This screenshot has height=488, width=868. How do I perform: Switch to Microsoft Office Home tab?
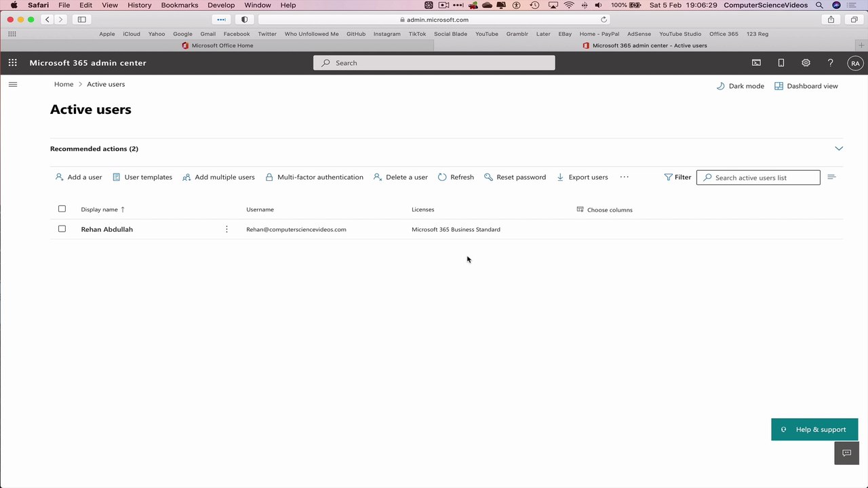pos(217,45)
